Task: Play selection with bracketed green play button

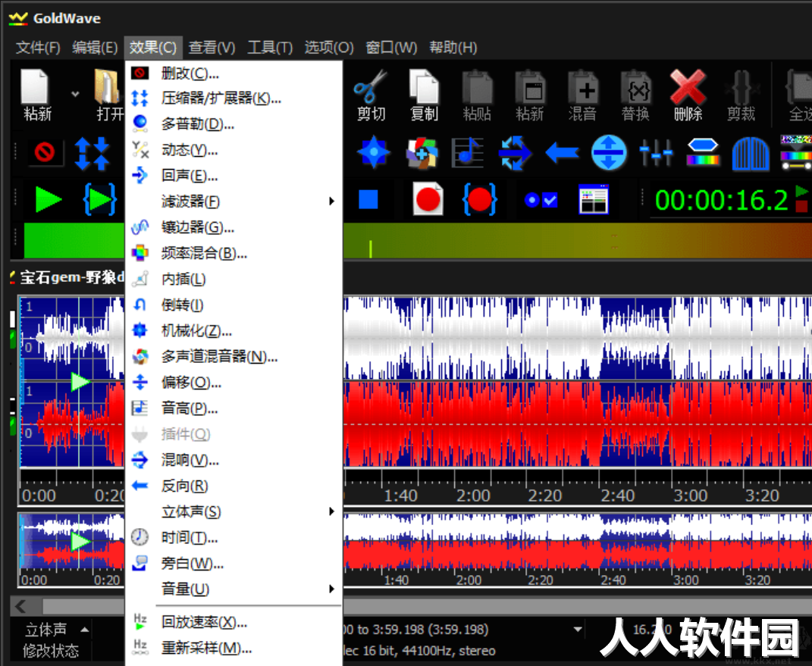Action: (100, 199)
